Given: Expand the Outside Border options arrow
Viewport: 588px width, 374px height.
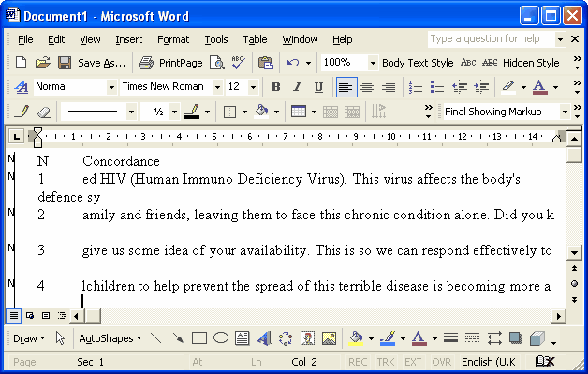Looking at the screenshot, I should 244,112.
